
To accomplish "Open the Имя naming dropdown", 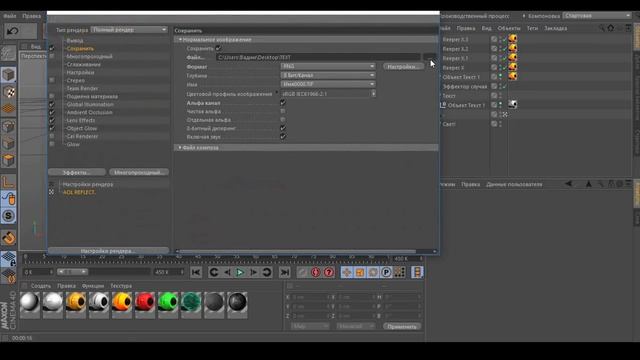I will click(328, 84).
